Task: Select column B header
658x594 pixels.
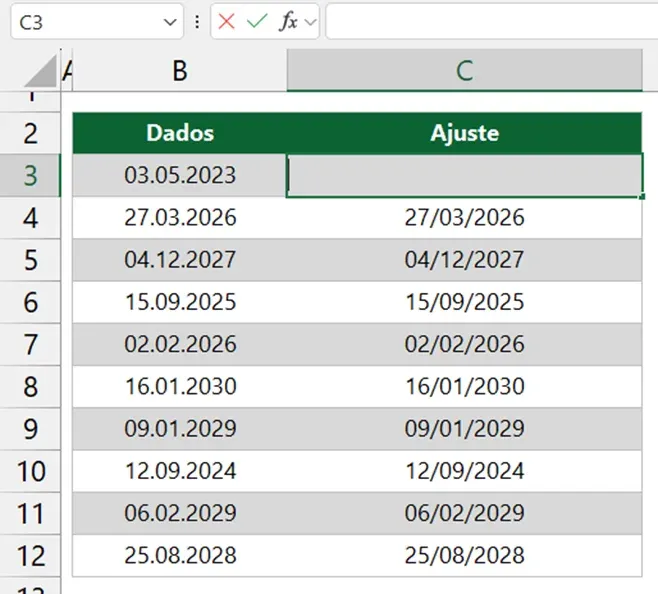Action: (x=180, y=71)
